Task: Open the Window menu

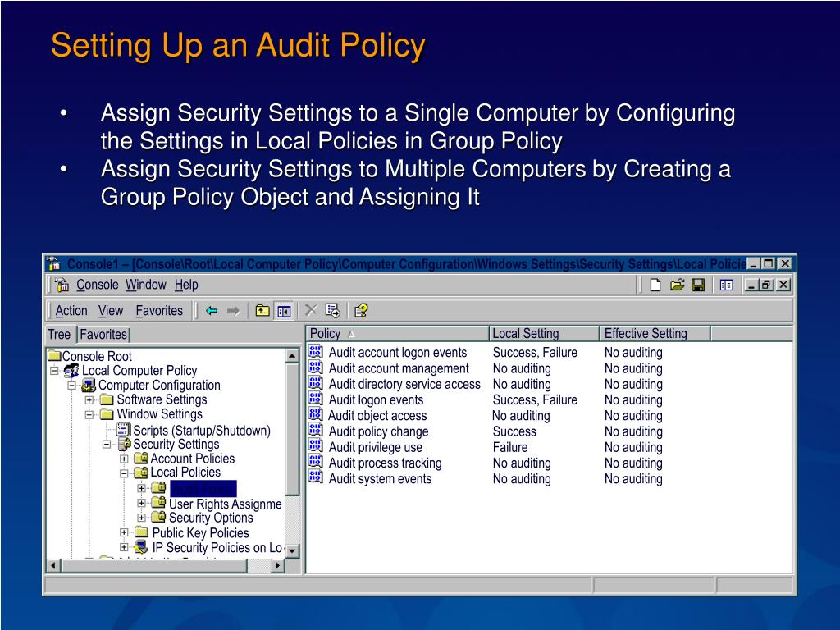Action: pos(146,285)
